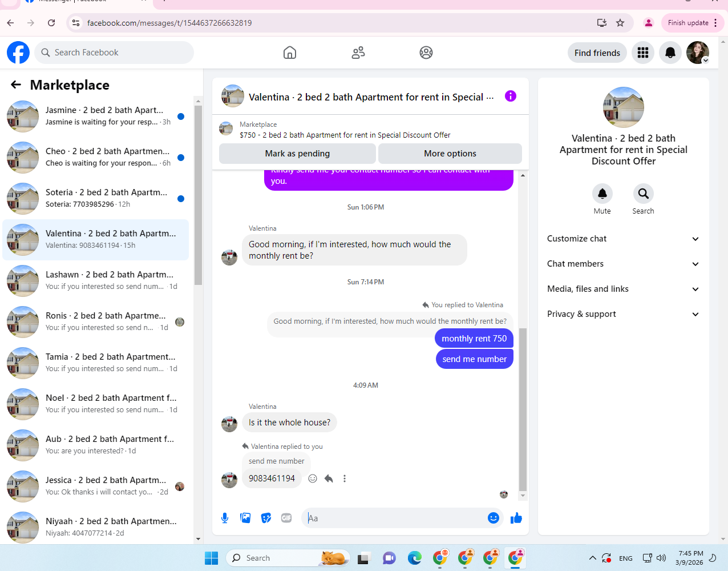Open the emoji picker in message box
Screen dimensions: 728x571
tap(494, 518)
